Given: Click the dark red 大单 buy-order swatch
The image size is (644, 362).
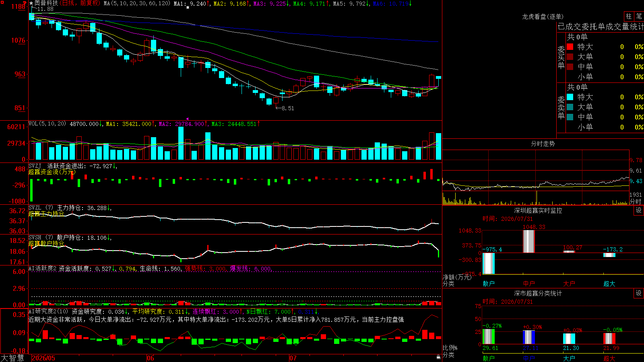Looking at the screenshot, I should coord(570,57).
